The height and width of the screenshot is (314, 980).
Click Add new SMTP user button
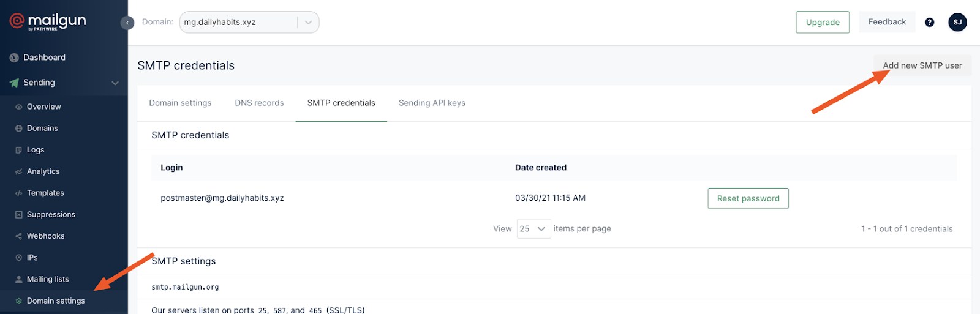point(922,65)
